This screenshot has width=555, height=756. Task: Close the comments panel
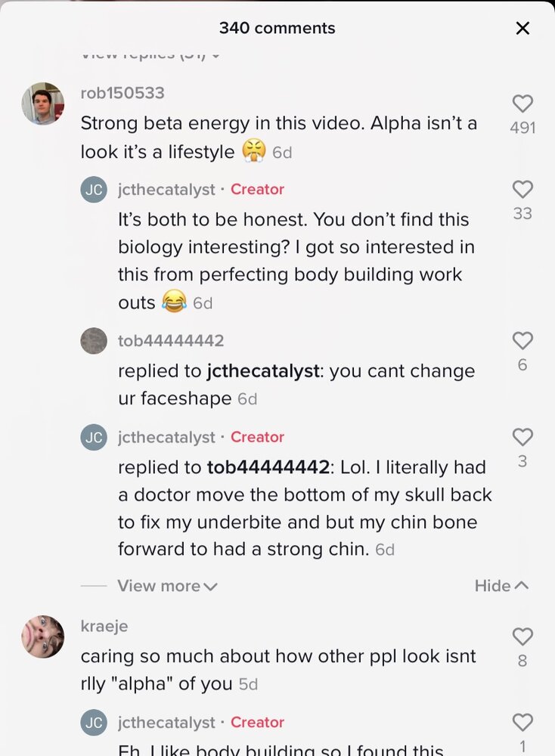pyautogui.click(x=522, y=29)
